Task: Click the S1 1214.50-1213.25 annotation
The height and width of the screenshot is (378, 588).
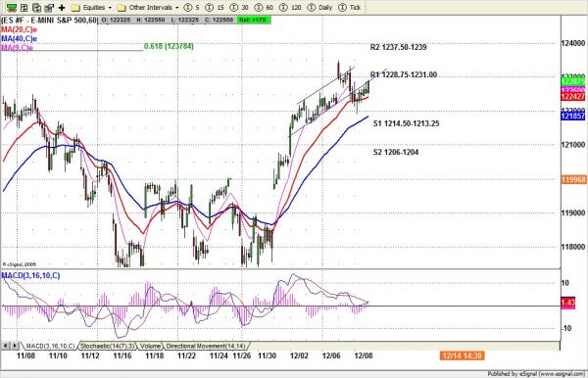Action: coord(406,123)
